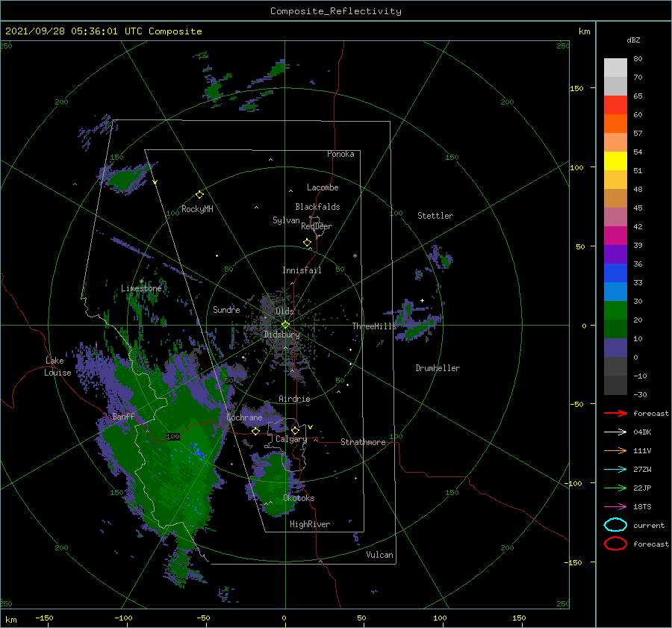Select the lightest grey swatch below 80
Screen dimensions: 672x628
tap(615, 67)
